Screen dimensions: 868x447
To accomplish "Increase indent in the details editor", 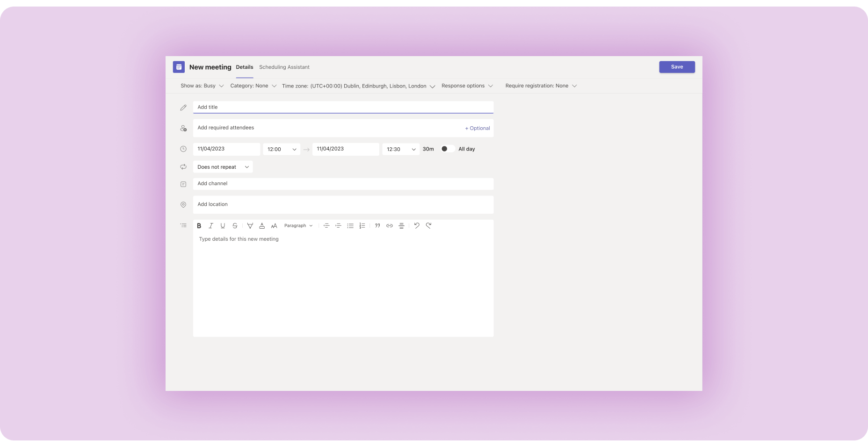I will pyautogui.click(x=338, y=226).
